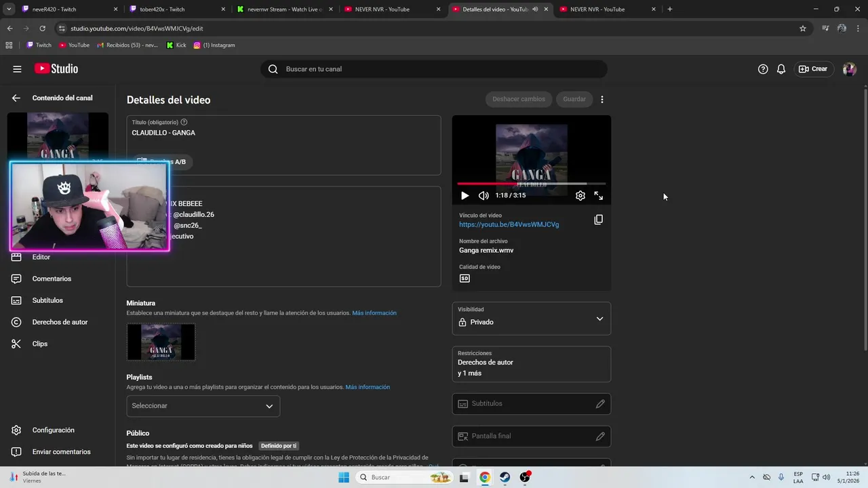Viewport: 868px width, 488px height.
Task: Click the Enviar comentarios feedback icon
Action: [x=16, y=452]
